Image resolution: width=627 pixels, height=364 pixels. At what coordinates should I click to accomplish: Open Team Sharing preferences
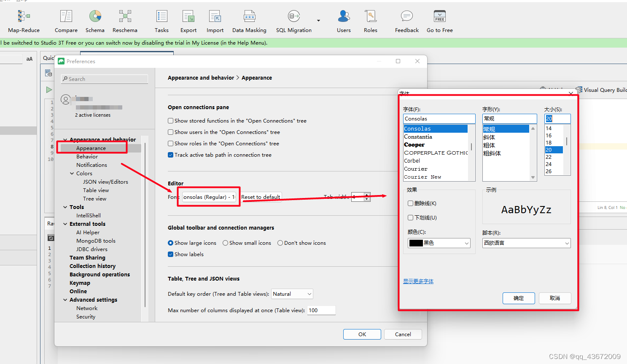pos(87,258)
